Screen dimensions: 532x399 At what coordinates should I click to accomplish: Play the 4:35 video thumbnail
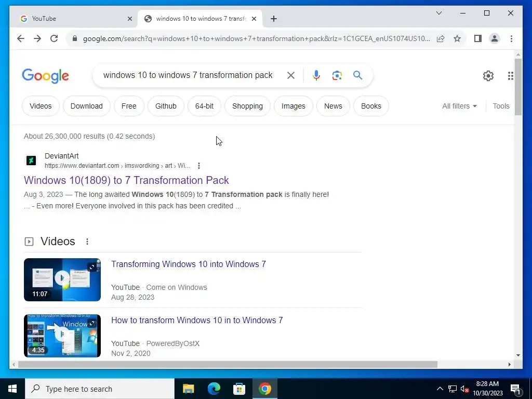point(62,336)
